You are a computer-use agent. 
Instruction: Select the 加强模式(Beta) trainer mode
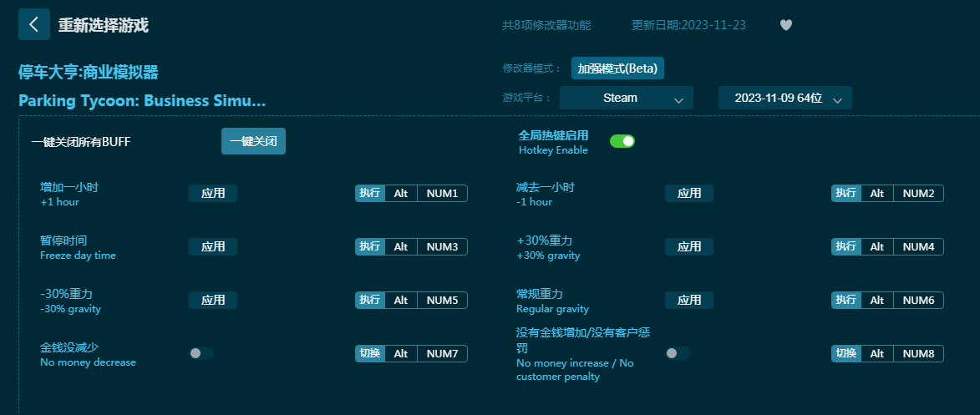pos(617,68)
